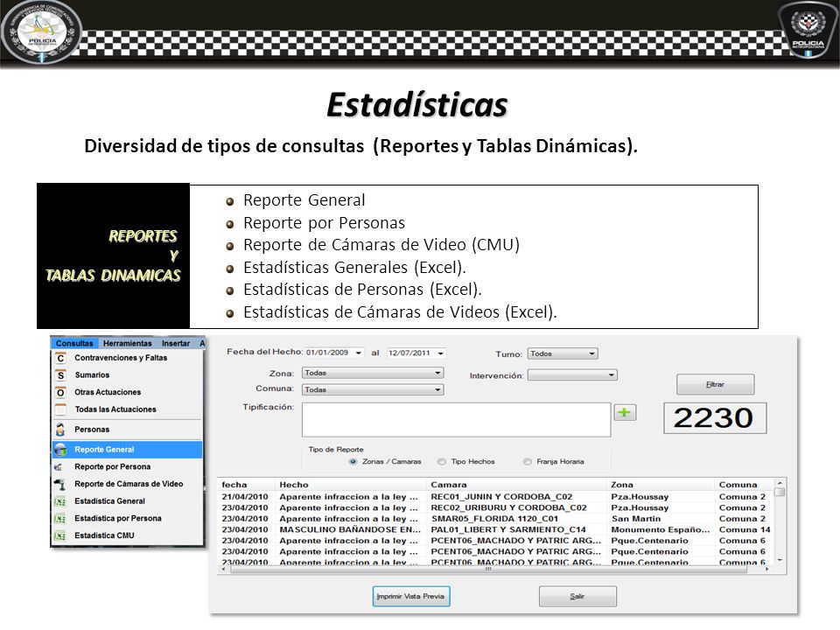
Task: Choose Todas las Actuaciones menu entry
Action: tap(128, 409)
